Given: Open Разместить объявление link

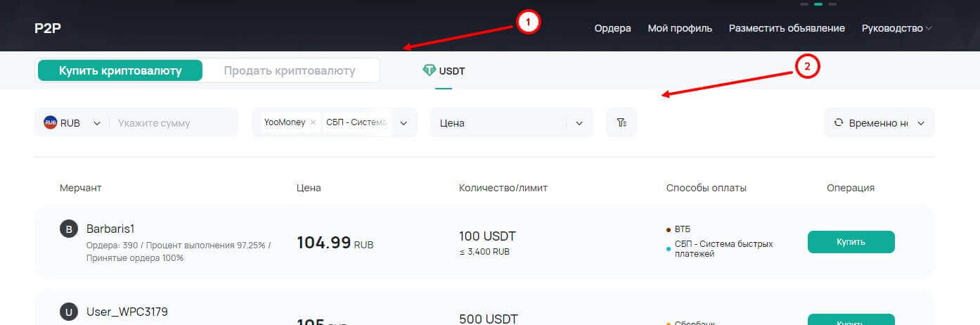Looking at the screenshot, I should point(786,28).
